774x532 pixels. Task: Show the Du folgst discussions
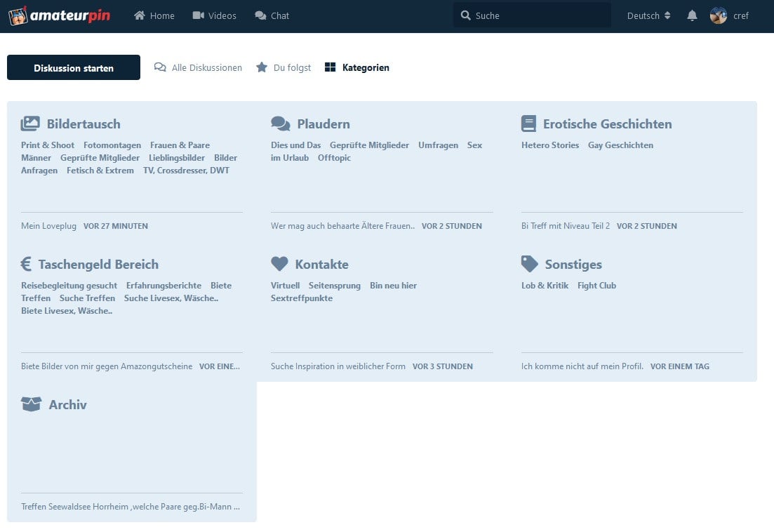(283, 68)
